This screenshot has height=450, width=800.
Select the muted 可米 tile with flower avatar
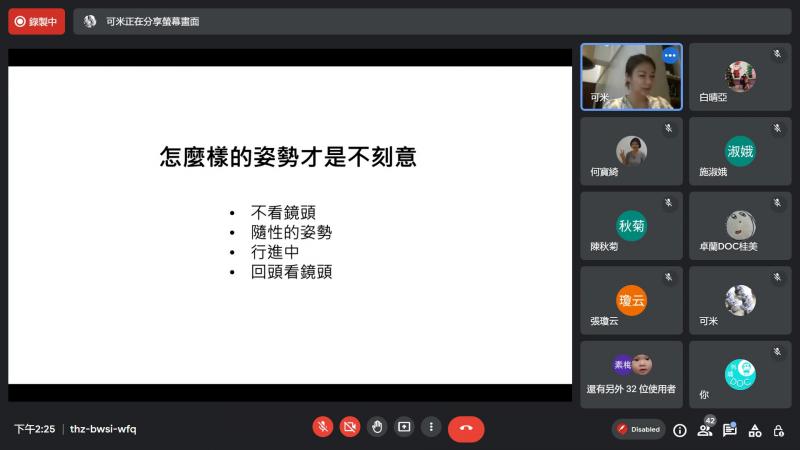pyautogui.click(x=740, y=300)
